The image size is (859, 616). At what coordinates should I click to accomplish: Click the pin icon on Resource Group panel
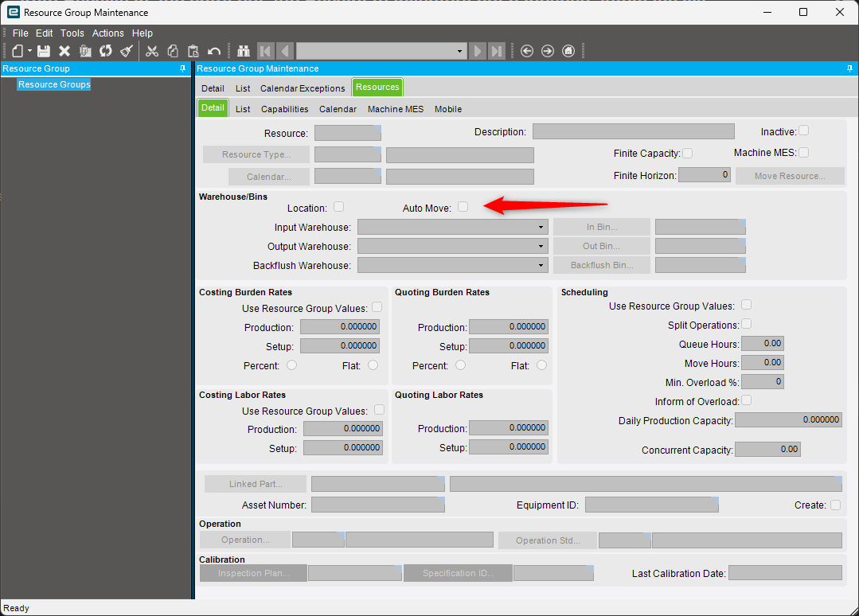click(x=183, y=68)
